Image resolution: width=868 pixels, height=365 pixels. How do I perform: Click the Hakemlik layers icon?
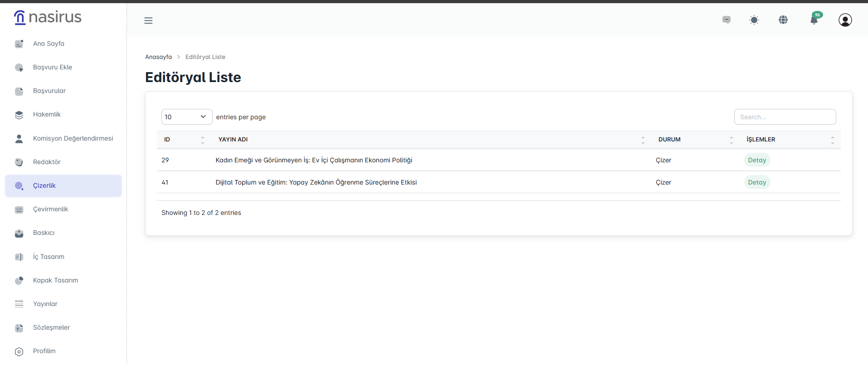(x=19, y=115)
